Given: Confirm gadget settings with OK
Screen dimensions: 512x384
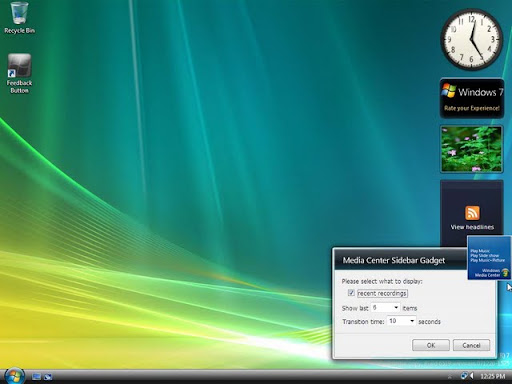Looking at the screenshot, I should 431,345.
